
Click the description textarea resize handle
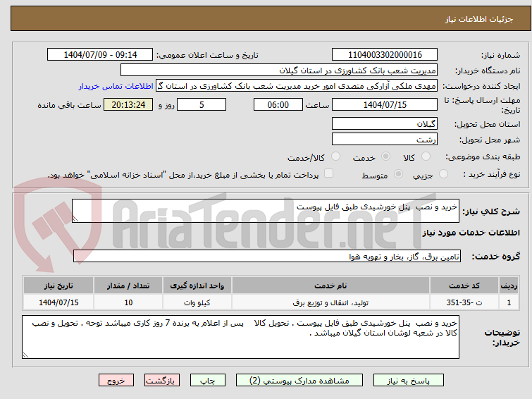click(x=75, y=219)
